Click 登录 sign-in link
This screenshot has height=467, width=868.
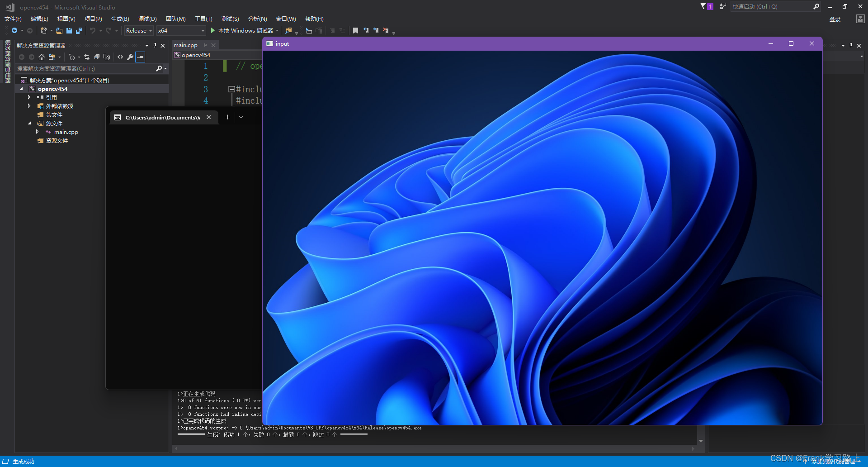[835, 19]
